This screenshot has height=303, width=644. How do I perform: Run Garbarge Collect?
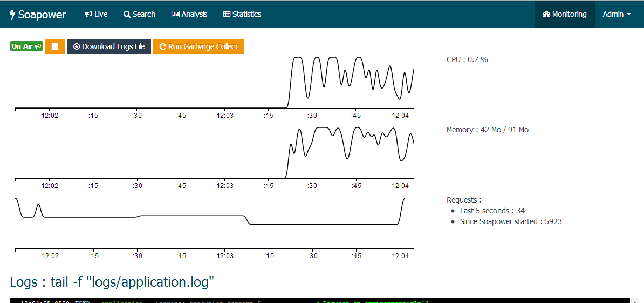[199, 46]
